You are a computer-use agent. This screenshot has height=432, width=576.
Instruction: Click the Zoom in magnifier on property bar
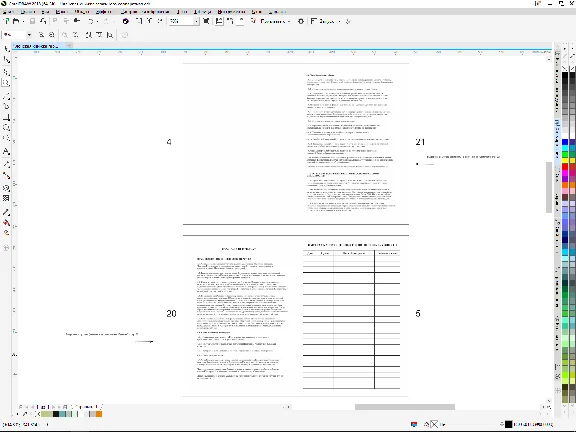coord(42,35)
